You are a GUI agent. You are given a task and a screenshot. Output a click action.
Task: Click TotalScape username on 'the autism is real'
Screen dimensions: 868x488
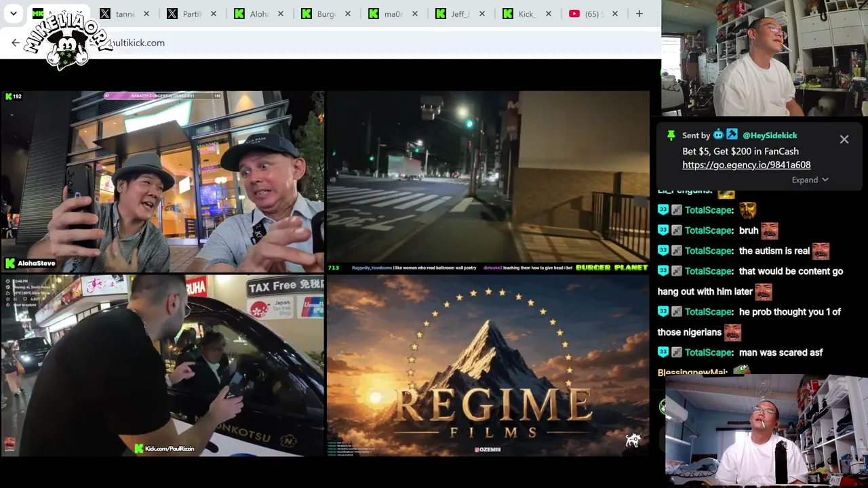pyautogui.click(x=709, y=251)
